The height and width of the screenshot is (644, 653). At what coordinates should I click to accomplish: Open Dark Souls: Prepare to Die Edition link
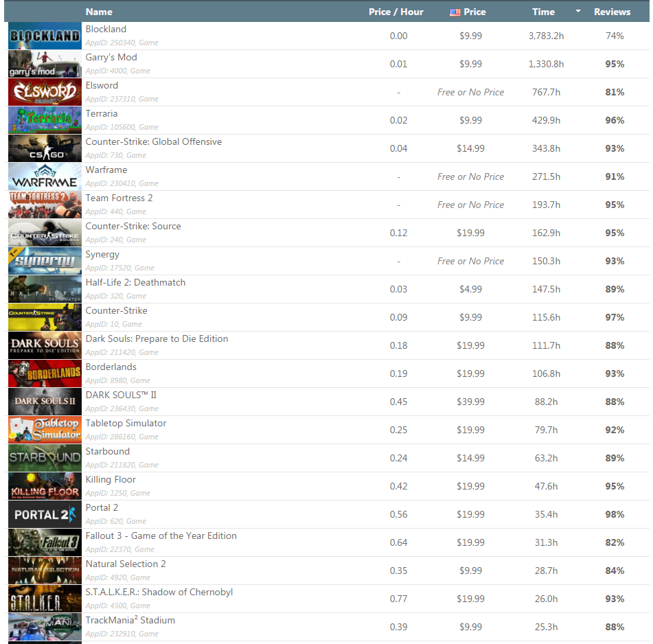(x=157, y=339)
